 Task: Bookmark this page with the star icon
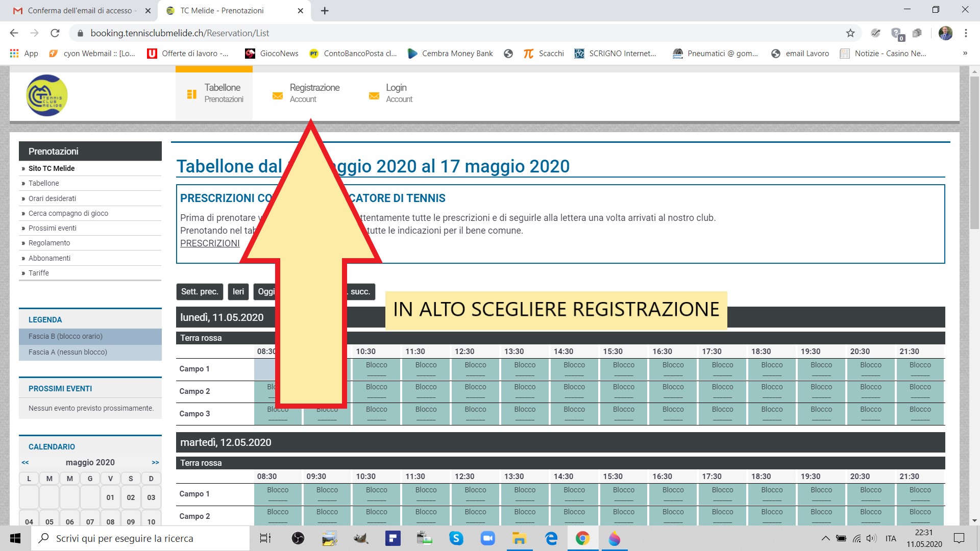coord(850,33)
